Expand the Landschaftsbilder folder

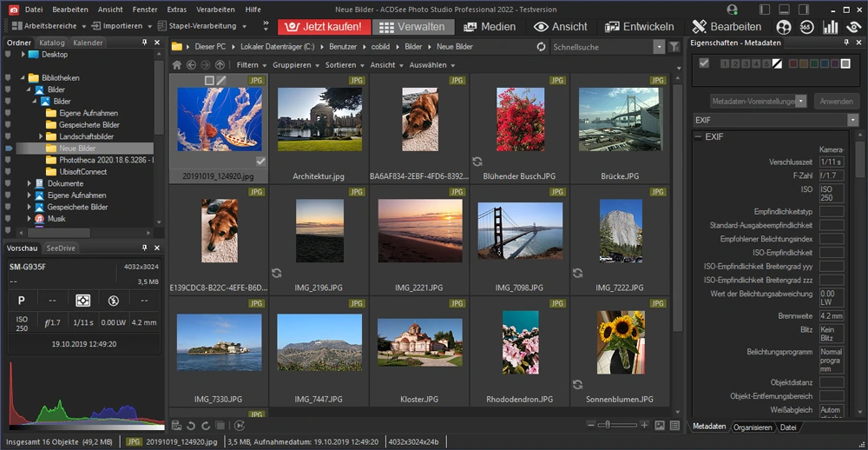41,136
